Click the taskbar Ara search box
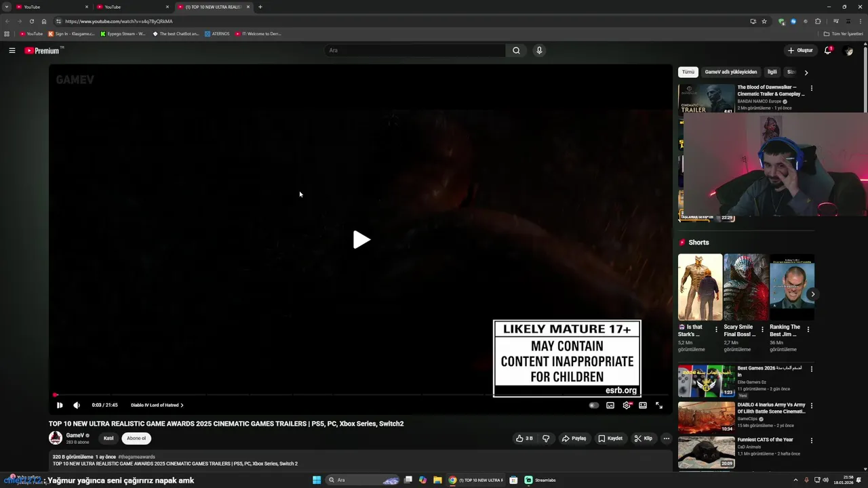The height and width of the screenshot is (488, 868). (x=363, y=480)
